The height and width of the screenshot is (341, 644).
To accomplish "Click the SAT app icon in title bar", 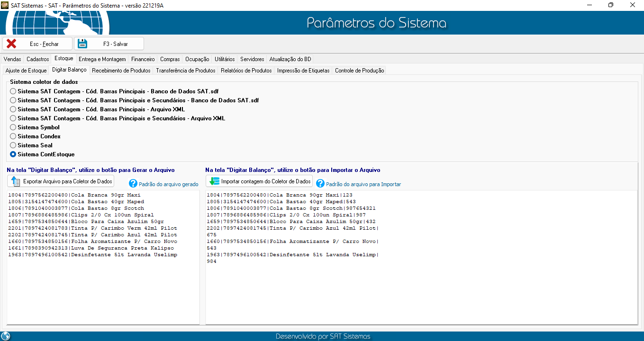I will tap(5, 5).
